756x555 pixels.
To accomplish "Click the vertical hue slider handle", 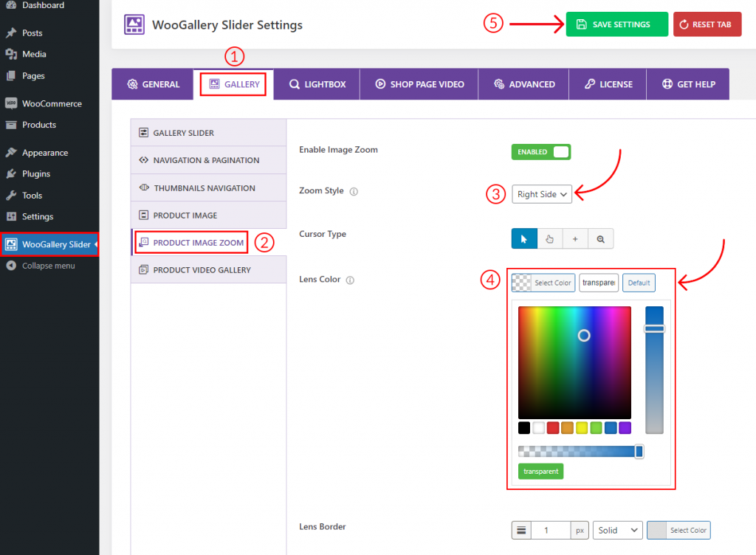I will click(x=654, y=328).
